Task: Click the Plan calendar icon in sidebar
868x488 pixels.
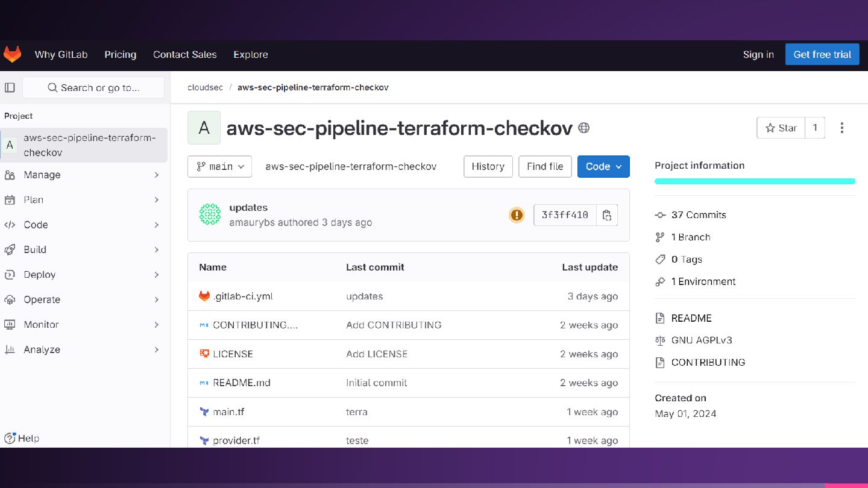Action: point(10,200)
